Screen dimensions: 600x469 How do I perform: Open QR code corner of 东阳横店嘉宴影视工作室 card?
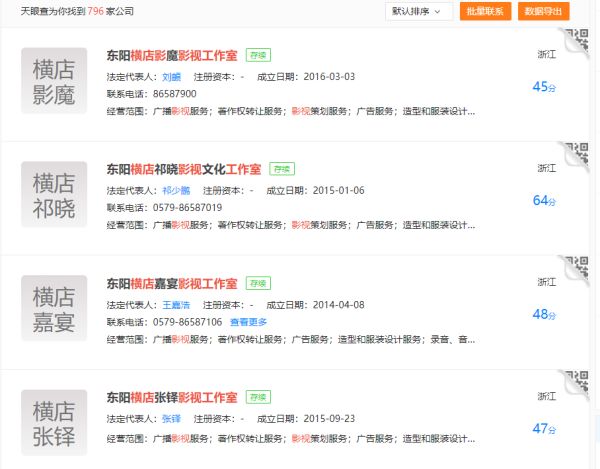point(576,269)
